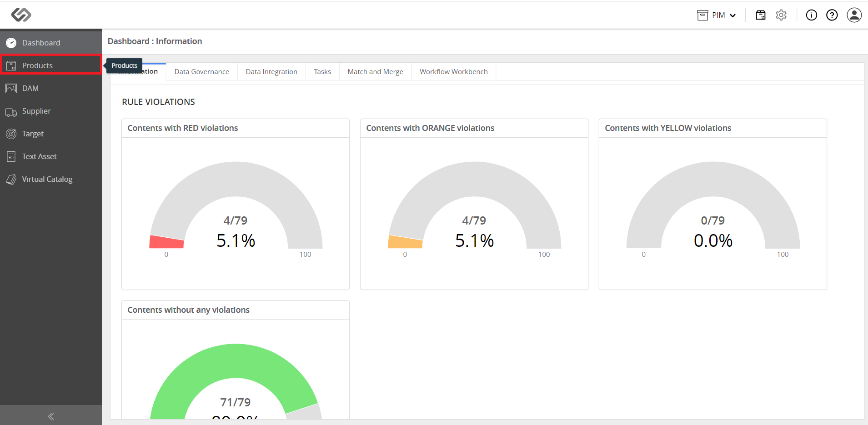Click the RULE VIOLATIONS heading

158,102
